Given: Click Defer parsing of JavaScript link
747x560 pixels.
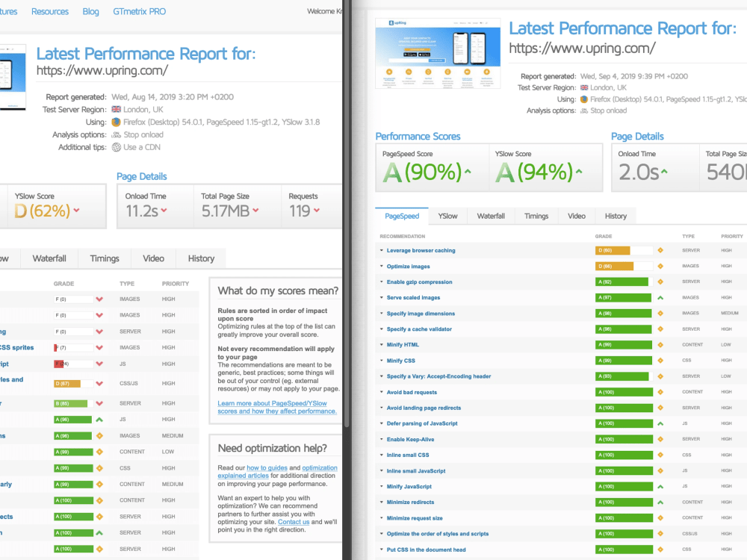Looking at the screenshot, I should tap(422, 423).
